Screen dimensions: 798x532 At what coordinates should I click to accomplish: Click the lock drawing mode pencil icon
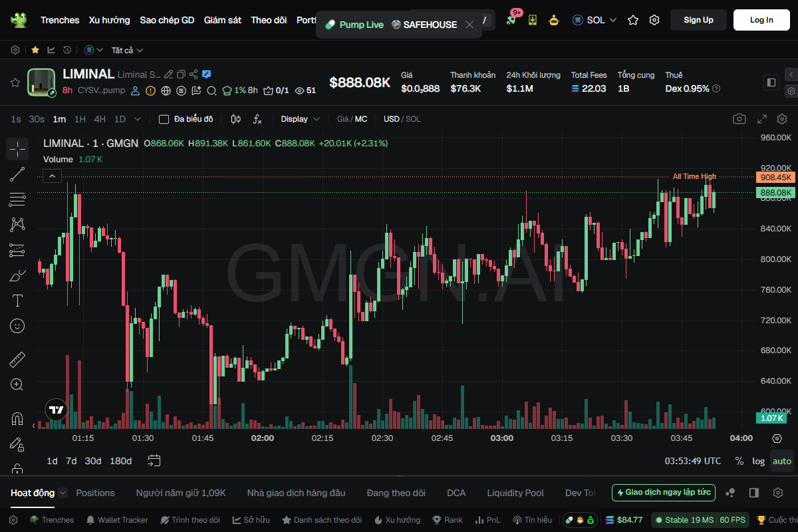coord(17,444)
